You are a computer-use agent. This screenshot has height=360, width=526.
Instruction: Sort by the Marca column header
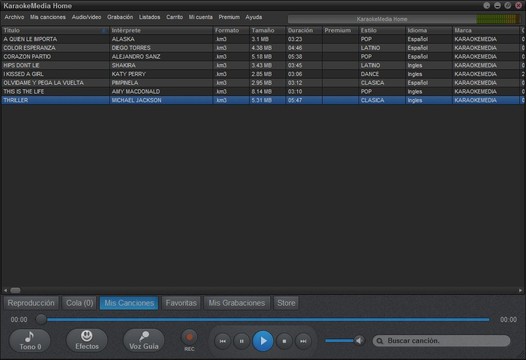pos(486,30)
